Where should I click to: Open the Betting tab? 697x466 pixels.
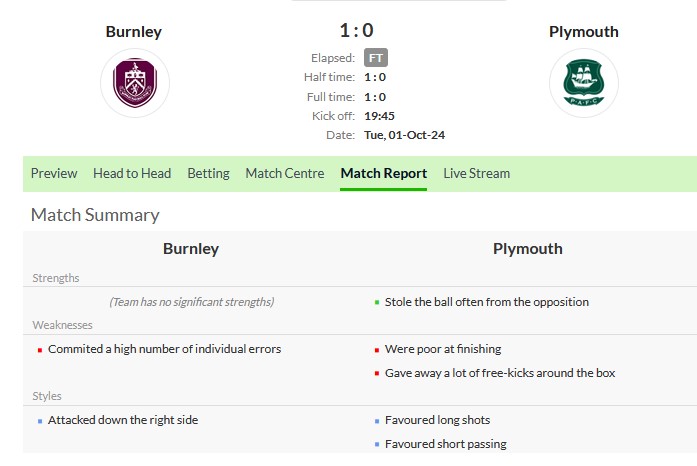click(x=208, y=173)
